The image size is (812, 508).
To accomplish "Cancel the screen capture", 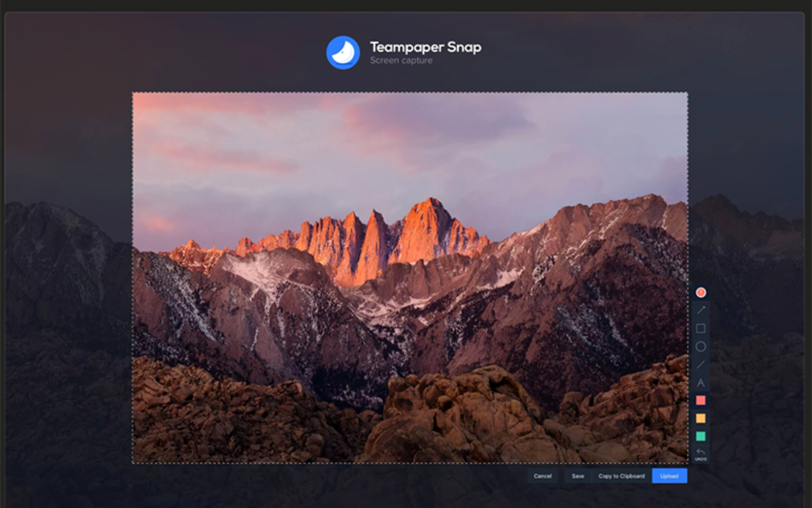I will tap(543, 476).
